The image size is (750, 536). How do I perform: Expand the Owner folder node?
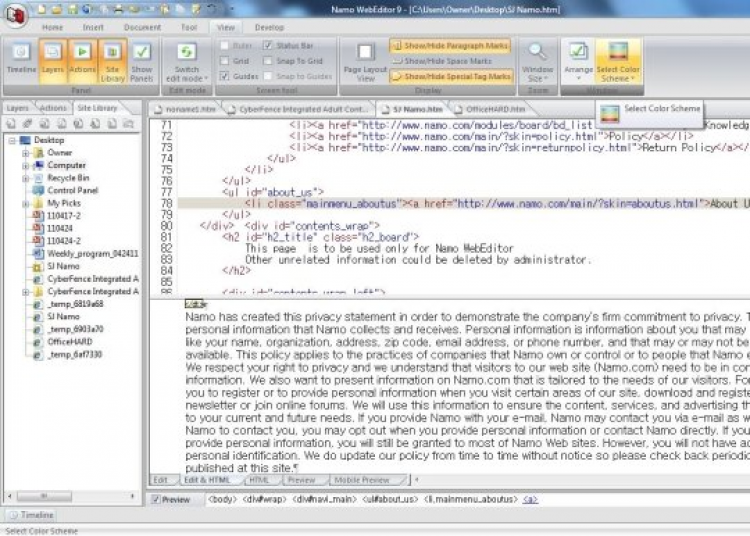pos(26,153)
